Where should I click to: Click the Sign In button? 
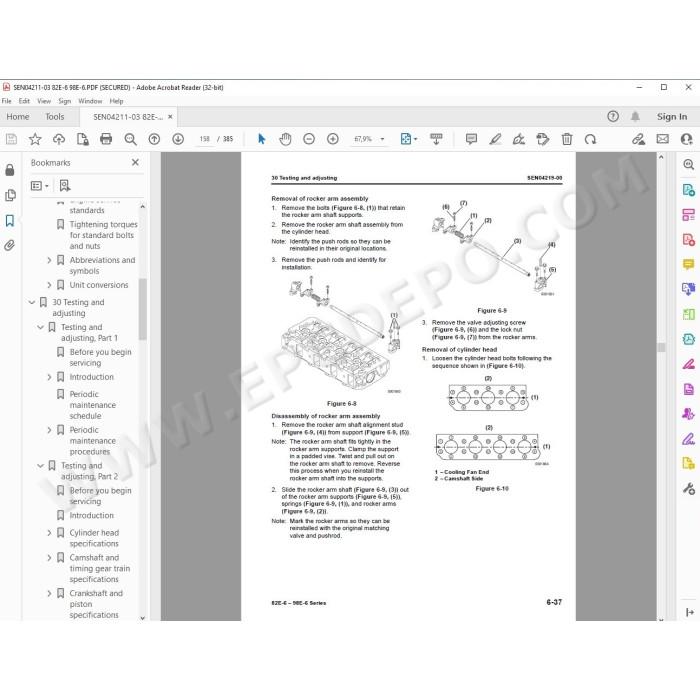(672, 117)
